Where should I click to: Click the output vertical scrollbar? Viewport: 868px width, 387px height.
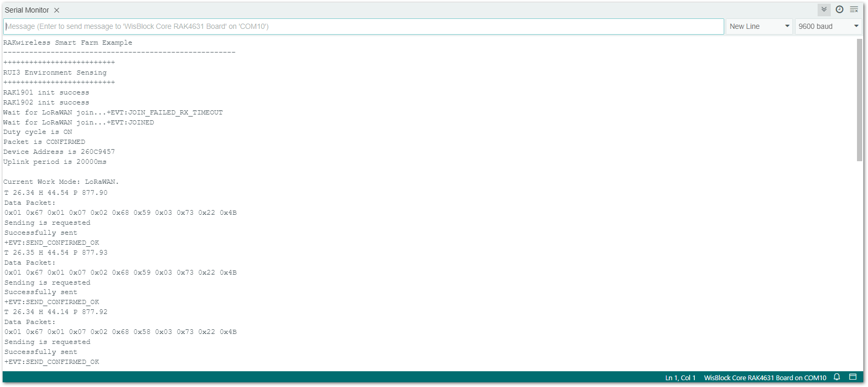pyautogui.click(x=859, y=100)
